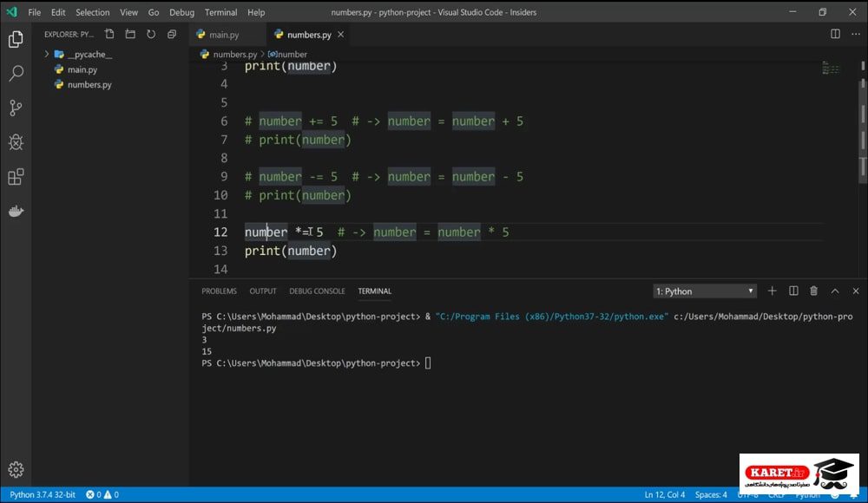Open the Extensions view icon
Viewport: 868px width, 503px height.
point(16,177)
